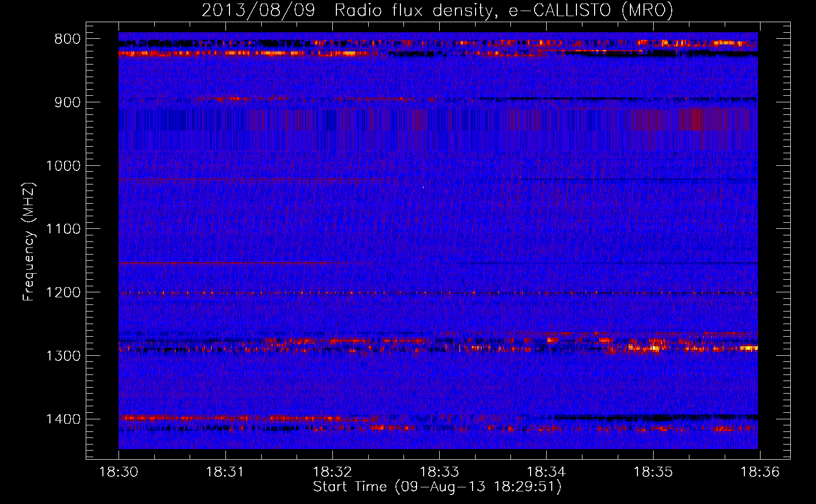
Task: Click the 1200 frequency tick label
Action: (x=64, y=292)
